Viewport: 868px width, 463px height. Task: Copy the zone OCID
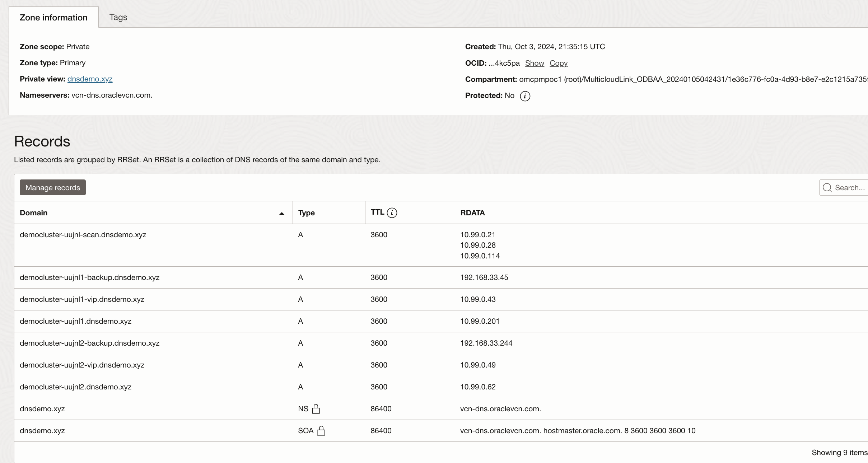(x=558, y=63)
